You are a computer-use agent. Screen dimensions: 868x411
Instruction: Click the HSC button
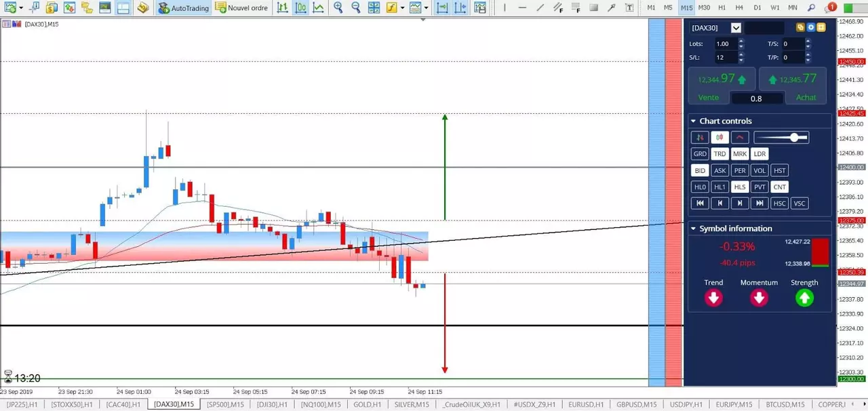pyautogui.click(x=779, y=203)
